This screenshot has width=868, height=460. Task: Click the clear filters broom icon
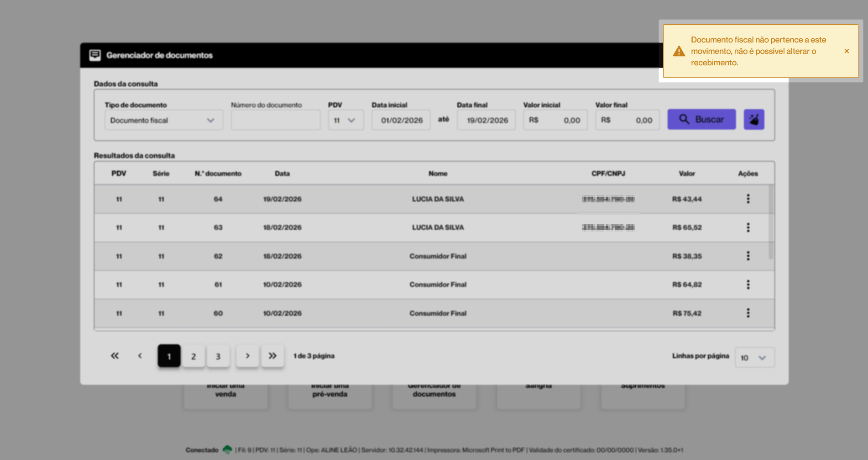pos(754,120)
